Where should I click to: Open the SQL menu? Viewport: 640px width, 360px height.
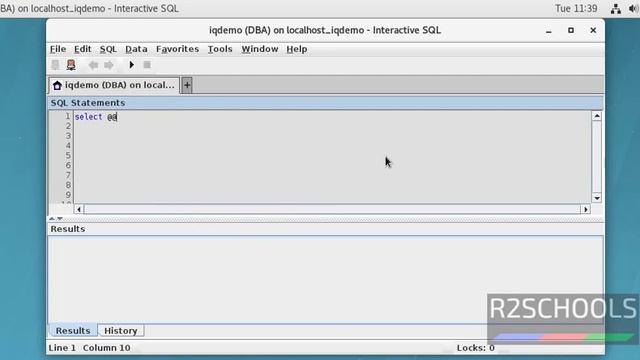[108, 49]
